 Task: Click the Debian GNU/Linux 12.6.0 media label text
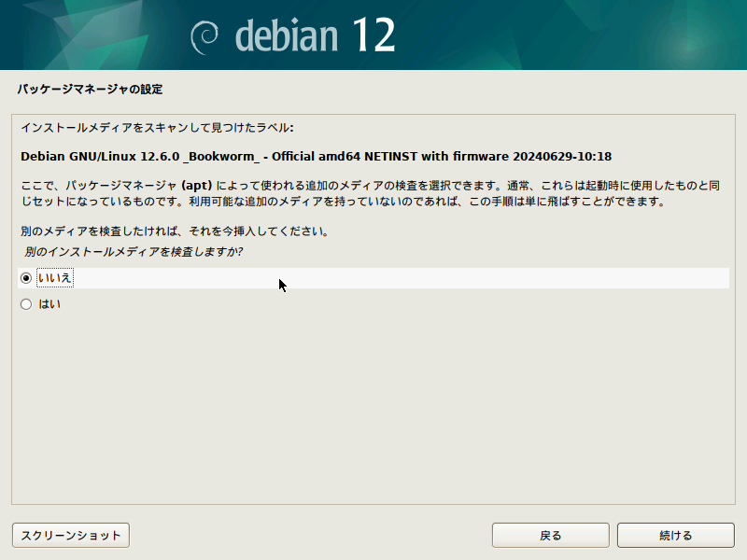pos(316,157)
